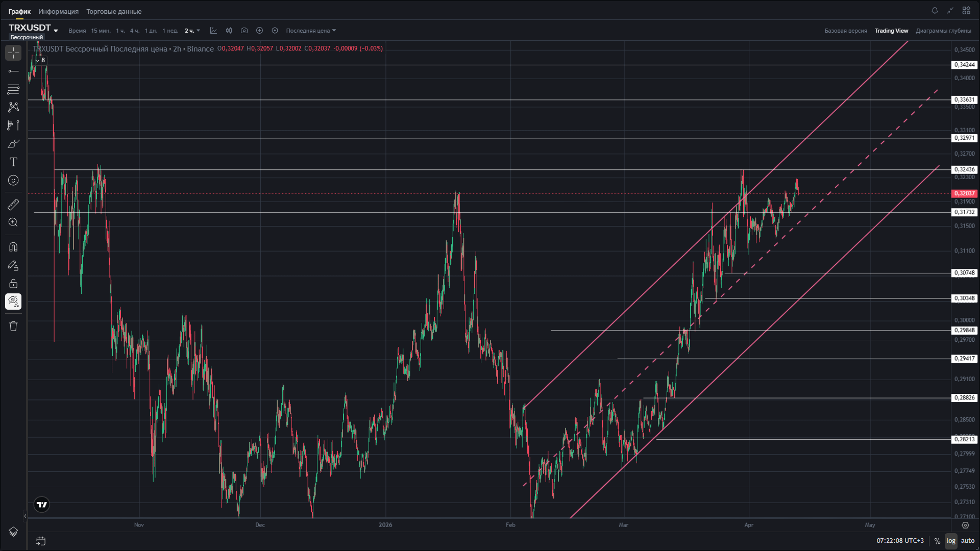This screenshot has width=980, height=551.
Task: Switch to the Информация tab
Action: [58, 11]
